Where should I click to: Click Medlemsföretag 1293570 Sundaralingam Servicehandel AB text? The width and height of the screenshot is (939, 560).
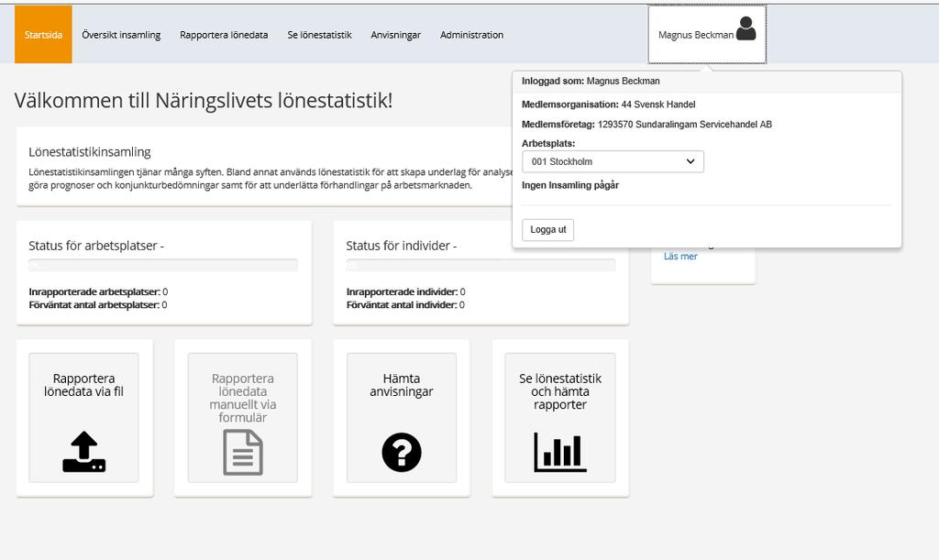(x=646, y=125)
